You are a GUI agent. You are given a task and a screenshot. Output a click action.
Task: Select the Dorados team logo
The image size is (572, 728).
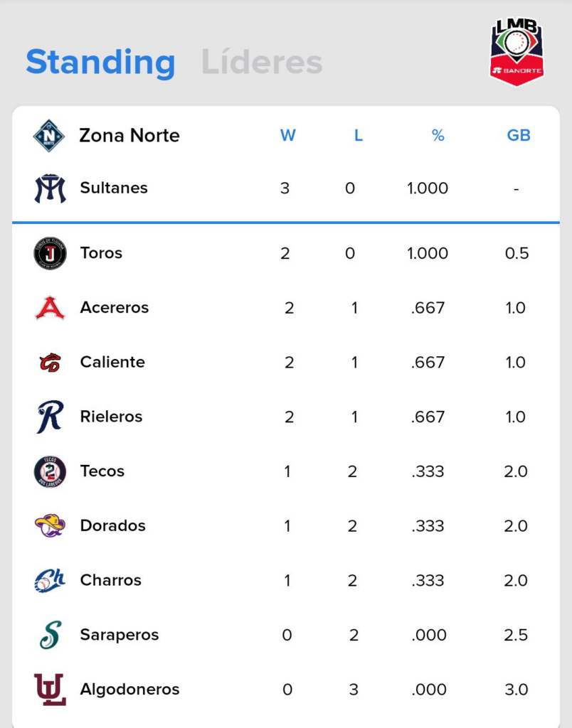(x=50, y=526)
